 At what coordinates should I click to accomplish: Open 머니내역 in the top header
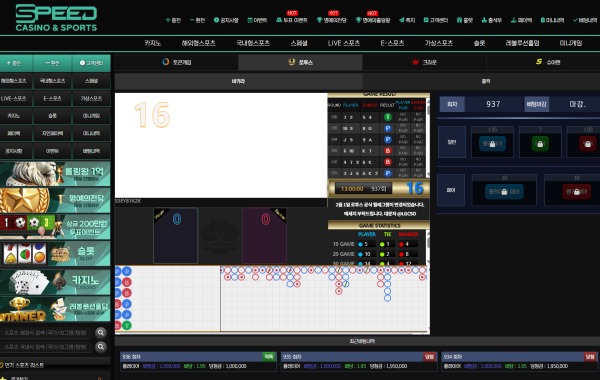(552, 20)
